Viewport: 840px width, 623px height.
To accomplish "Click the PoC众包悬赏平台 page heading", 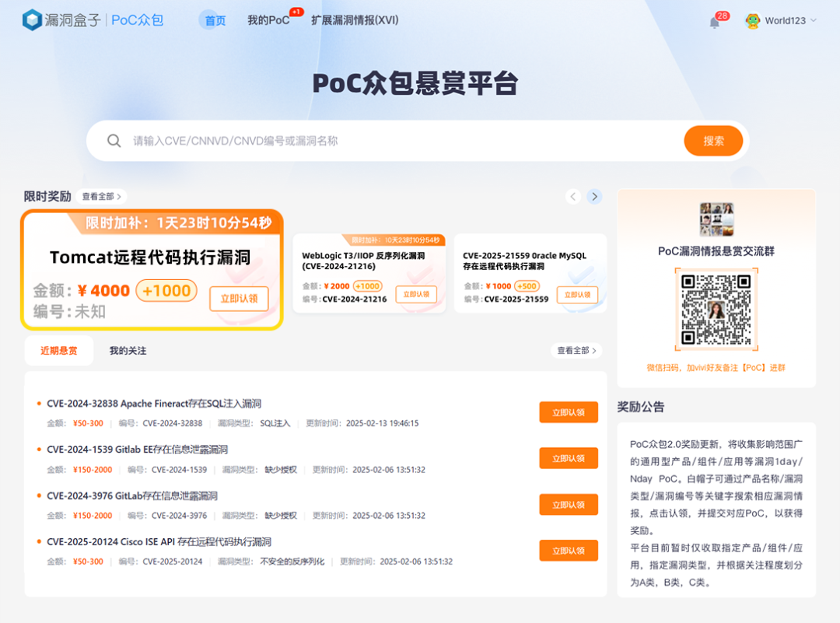I will click(415, 83).
